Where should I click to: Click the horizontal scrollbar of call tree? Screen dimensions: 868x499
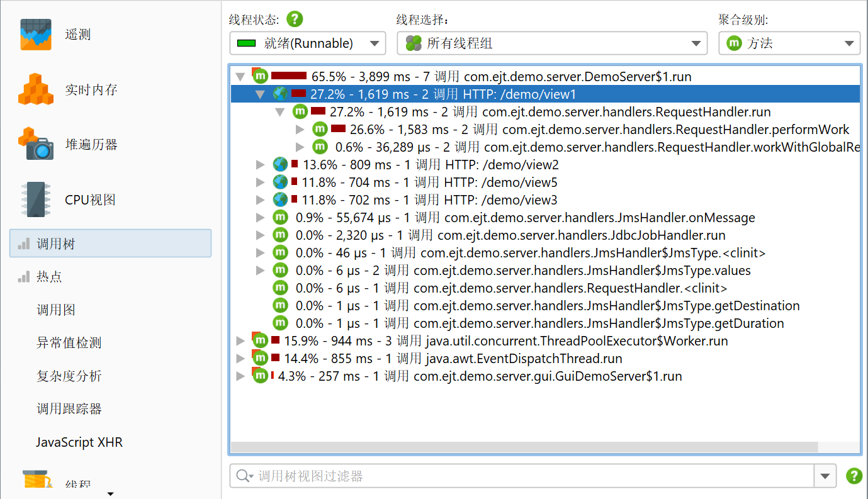[524, 447]
